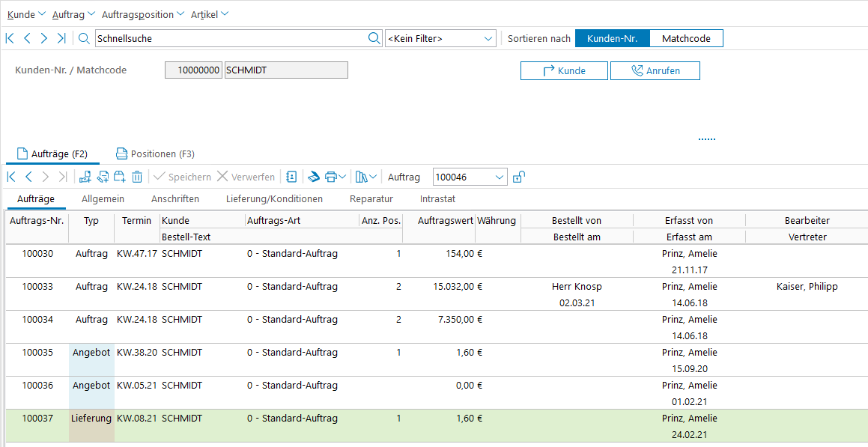Click the unlock padlock icon beside order number
Viewport: 868px width, 447px height.
pos(518,177)
